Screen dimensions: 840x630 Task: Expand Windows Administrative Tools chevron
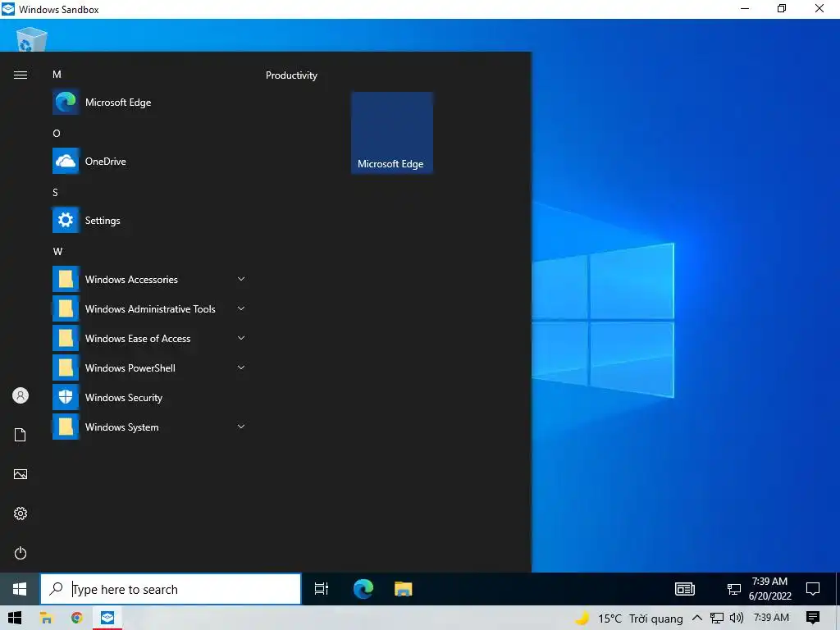tap(241, 308)
